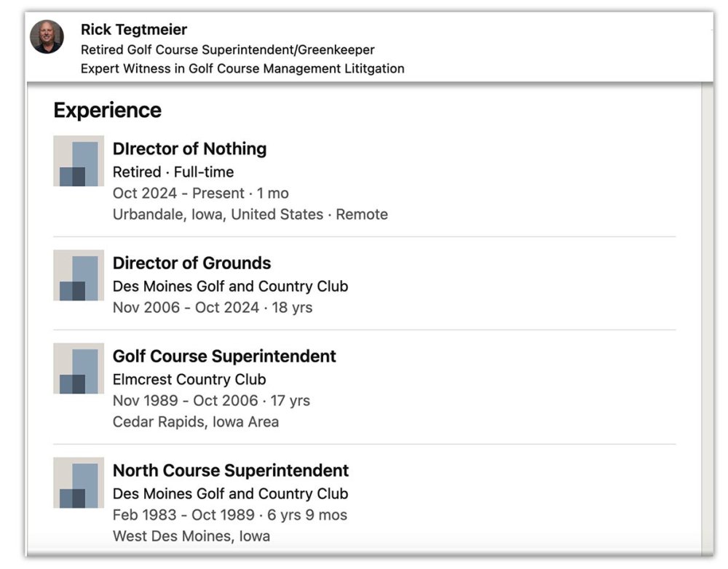Open the Director of Nothing position title
Screen dimensions: 728x569
pyautogui.click(x=189, y=148)
